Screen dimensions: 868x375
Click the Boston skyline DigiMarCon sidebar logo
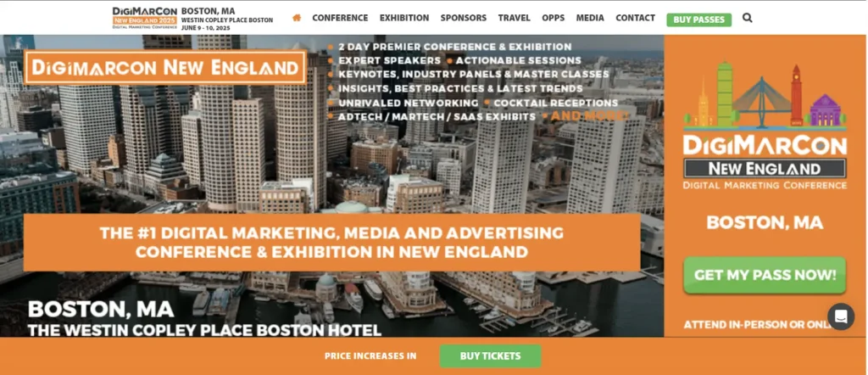coord(765,126)
